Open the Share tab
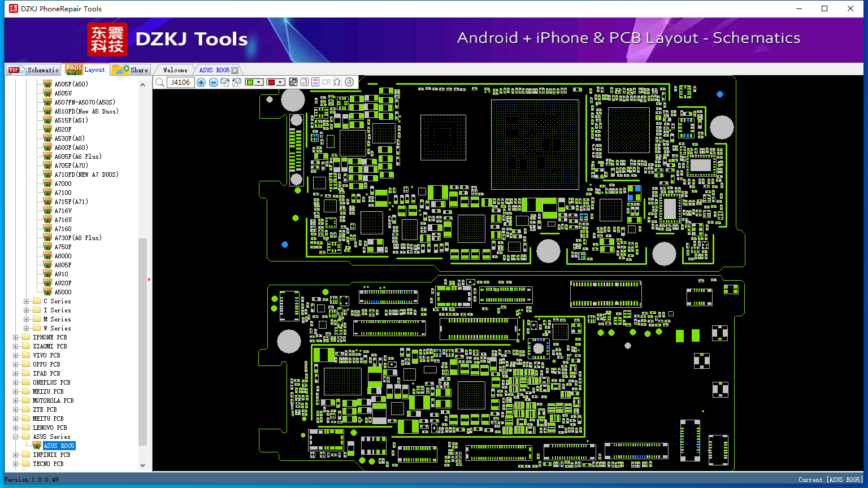Screen dimensions: 868x488 [130, 70]
